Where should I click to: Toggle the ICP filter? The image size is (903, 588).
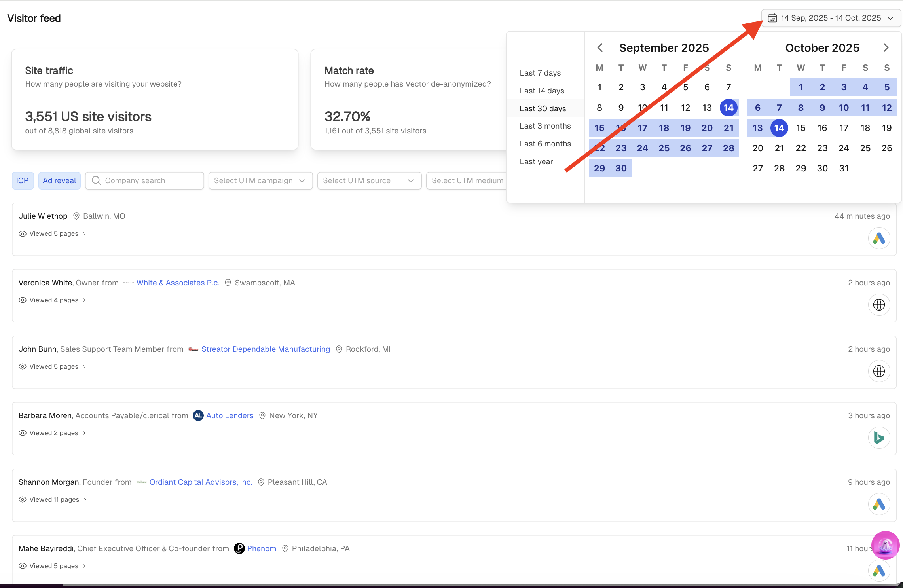[23, 180]
